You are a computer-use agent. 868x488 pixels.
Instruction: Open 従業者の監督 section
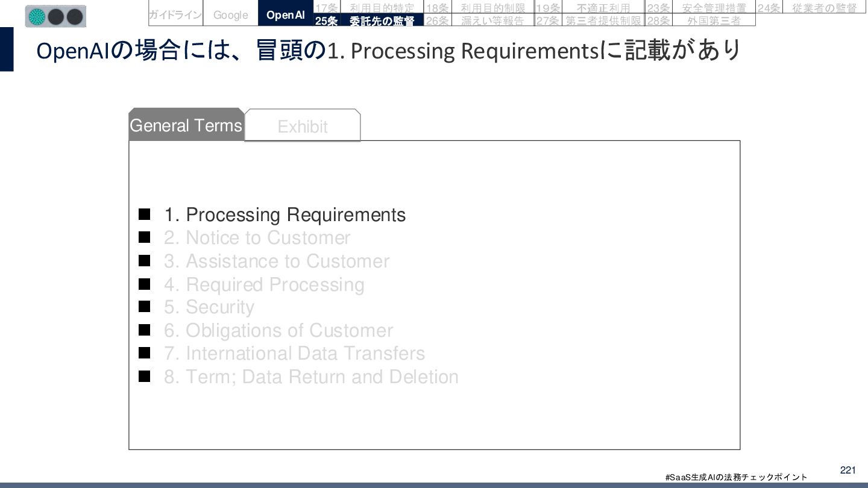point(824,7)
